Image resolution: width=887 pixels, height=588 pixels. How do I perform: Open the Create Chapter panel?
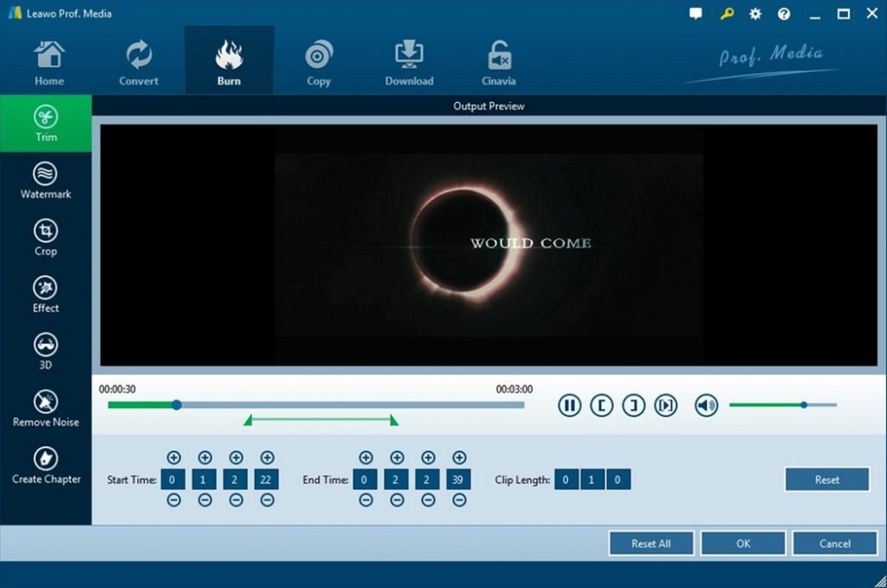[x=46, y=464]
